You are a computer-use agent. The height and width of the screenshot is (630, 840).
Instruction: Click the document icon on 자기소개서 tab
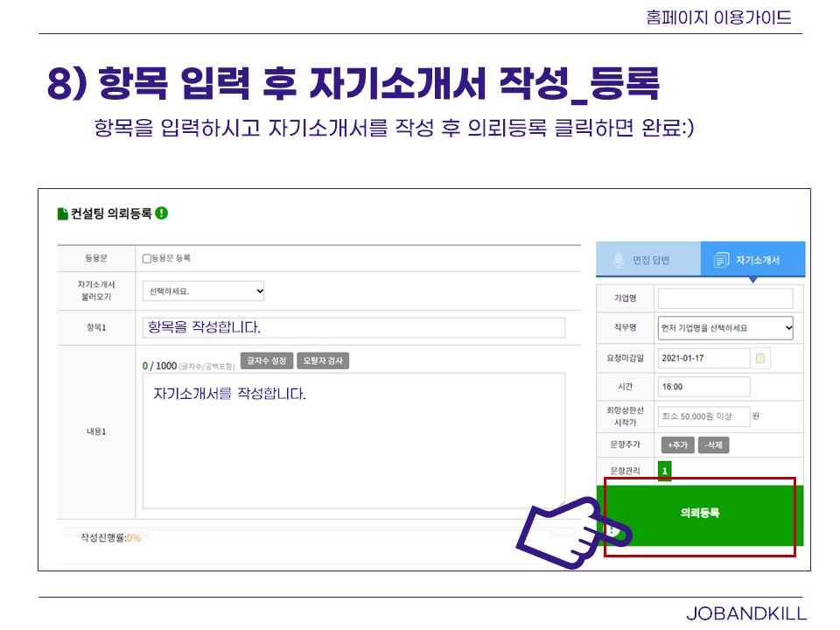tap(721, 260)
